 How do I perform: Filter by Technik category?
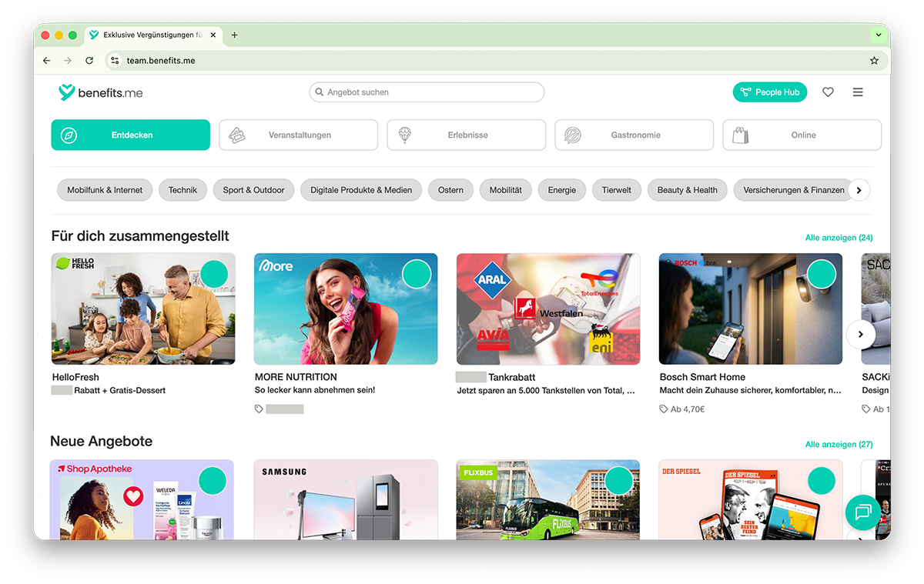click(182, 190)
